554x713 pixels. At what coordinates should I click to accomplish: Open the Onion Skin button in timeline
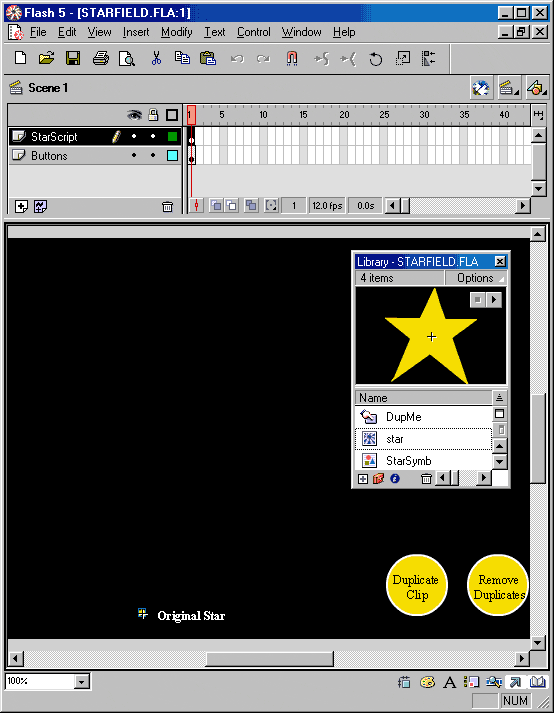217,206
